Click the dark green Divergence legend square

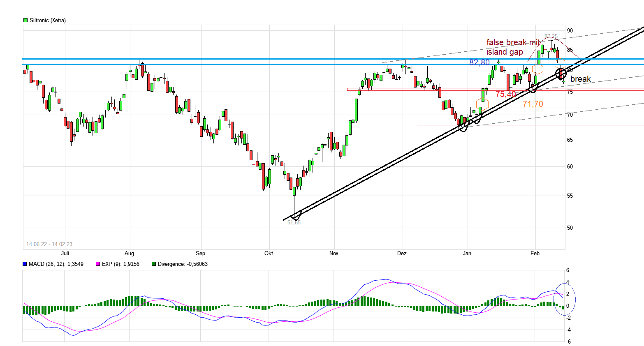[x=153, y=264]
